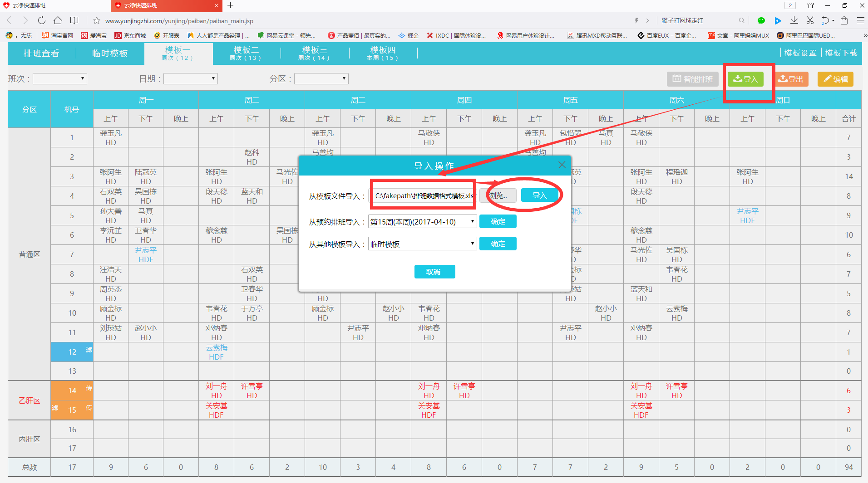Bookmark this page with the star icon
Screen dimensions: 868x483
click(96, 21)
